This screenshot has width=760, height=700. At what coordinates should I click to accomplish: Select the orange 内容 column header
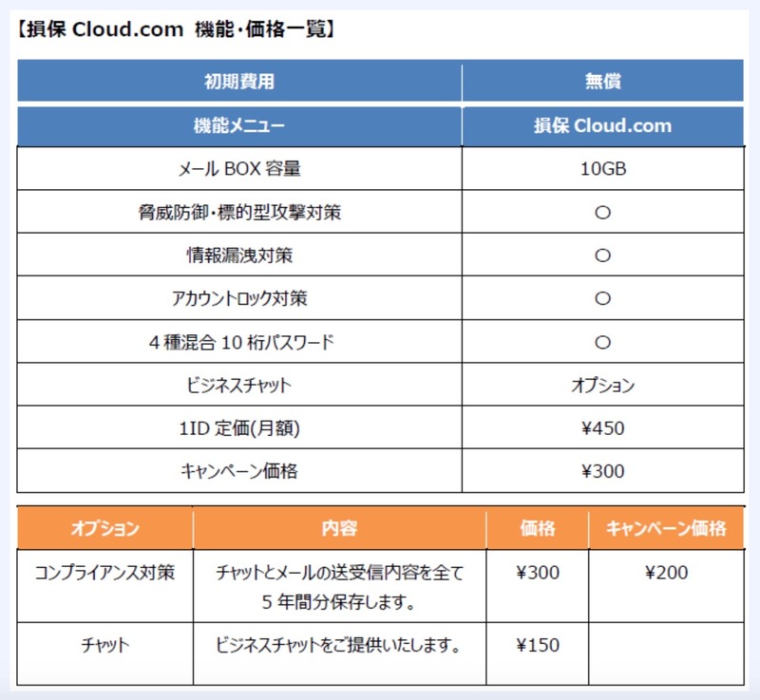(x=339, y=529)
